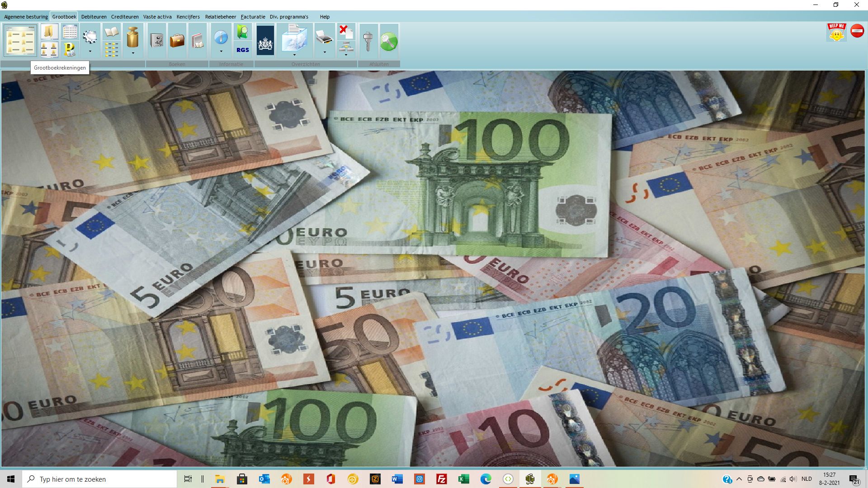Open the notification center icon
The image size is (868, 488).
(x=854, y=479)
